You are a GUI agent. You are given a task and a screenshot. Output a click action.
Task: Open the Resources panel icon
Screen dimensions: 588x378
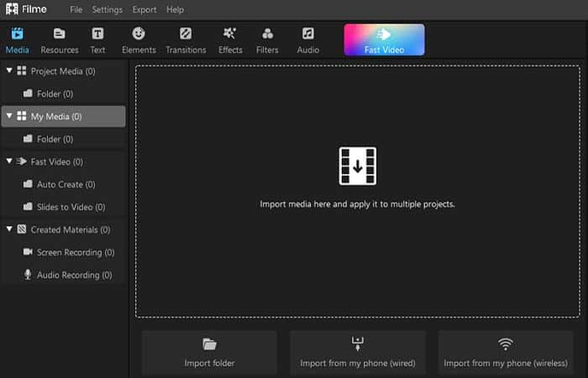click(x=60, y=34)
